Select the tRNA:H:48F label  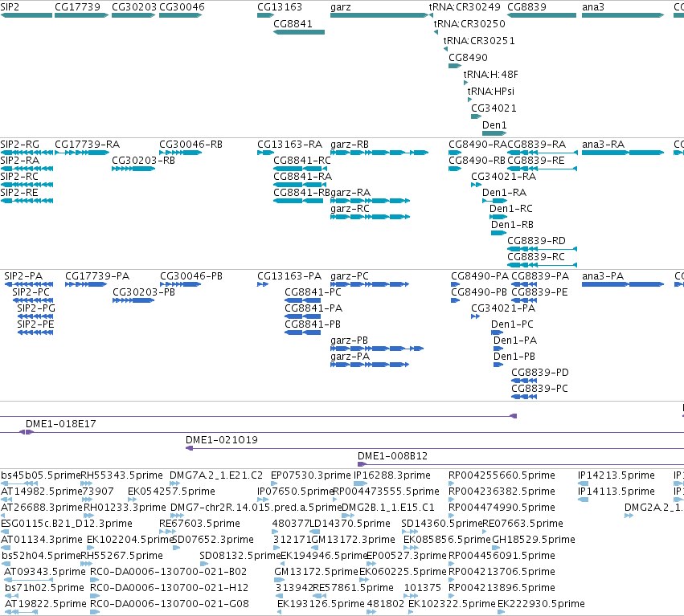pos(491,75)
